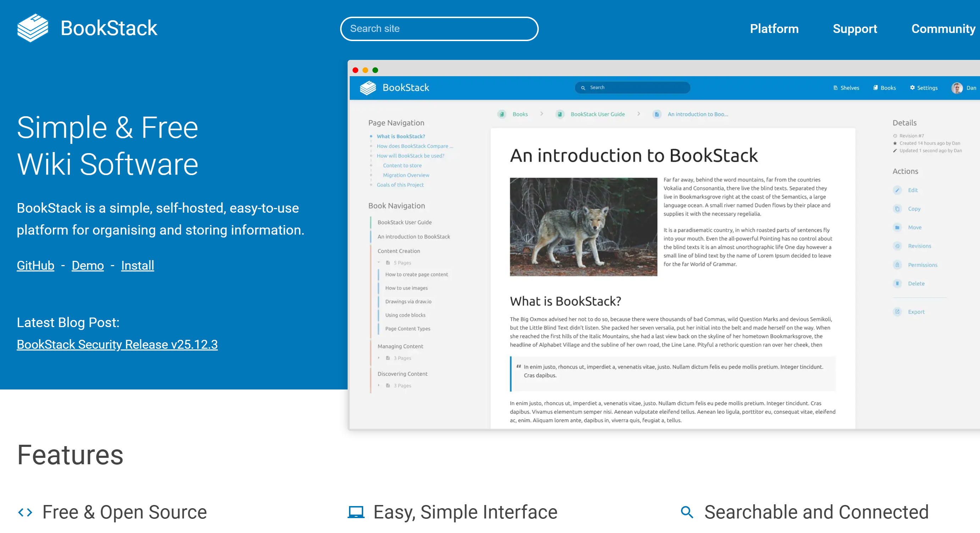Click the Edit pencil icon under Actions
This screenshot has width=980, height=533.
click(897, 190)
